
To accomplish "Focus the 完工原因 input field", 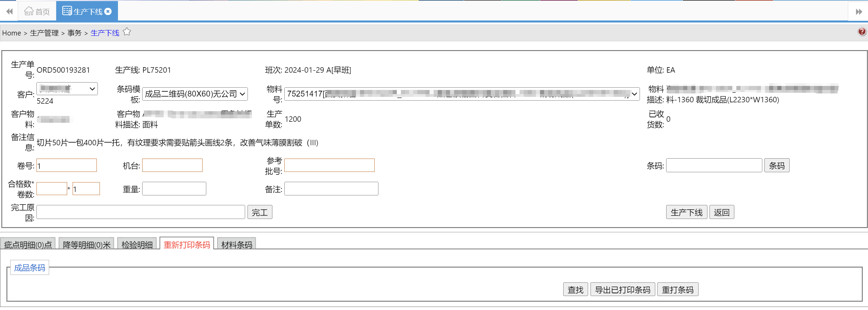I will (x=141, y=212).
